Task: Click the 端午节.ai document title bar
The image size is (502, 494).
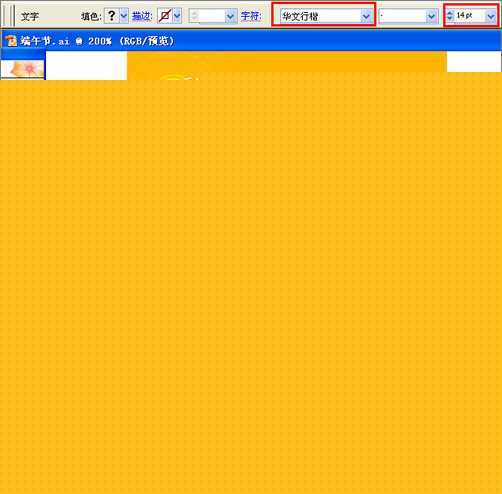Action: pos(251,41)
